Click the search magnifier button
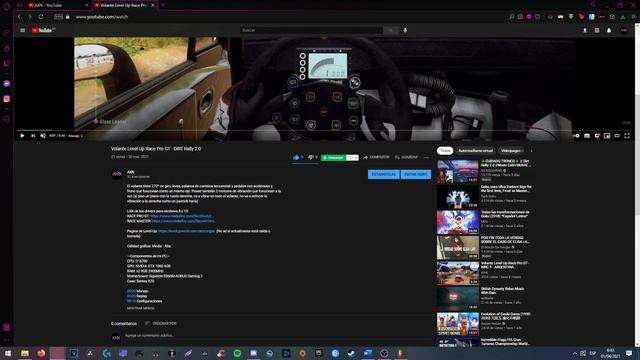 pos(391,30)
